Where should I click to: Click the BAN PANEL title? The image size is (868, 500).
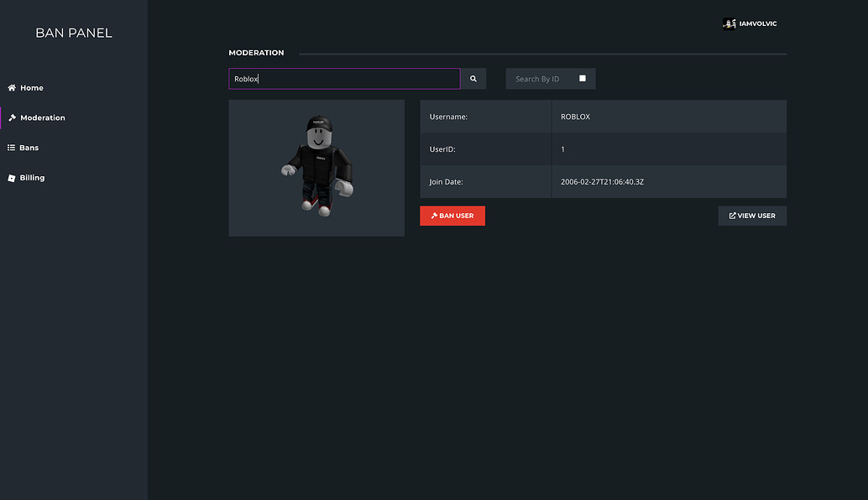pos(73,32)
